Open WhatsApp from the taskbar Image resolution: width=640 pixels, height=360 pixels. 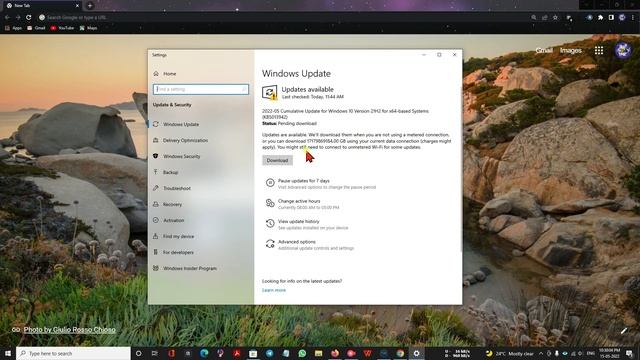[x=302, y=353]
